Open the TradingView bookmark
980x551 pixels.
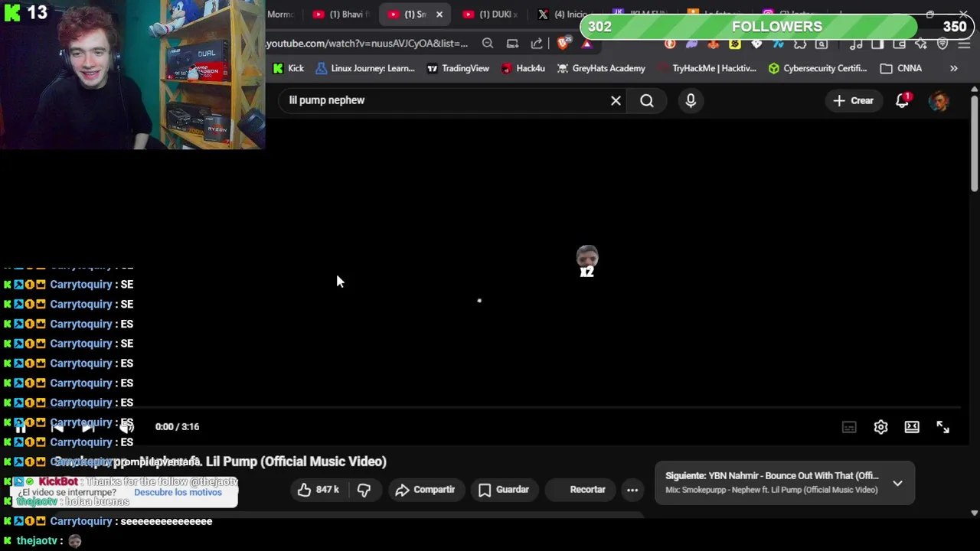pyautogui.click(x=458, y=68)
